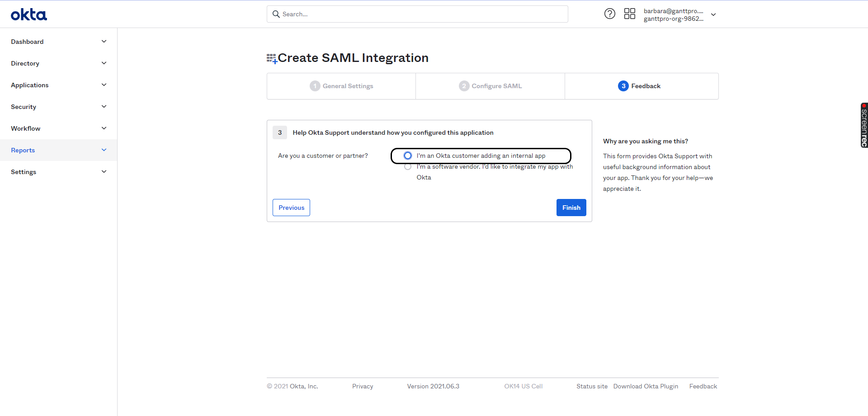Expand the Applications chevron

[x=104, y=85]
